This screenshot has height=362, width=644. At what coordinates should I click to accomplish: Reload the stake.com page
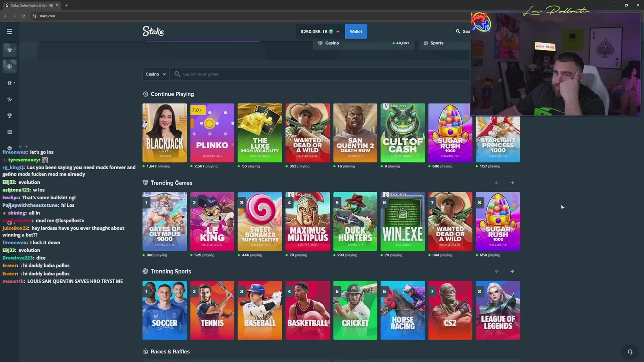coord(24,16)
